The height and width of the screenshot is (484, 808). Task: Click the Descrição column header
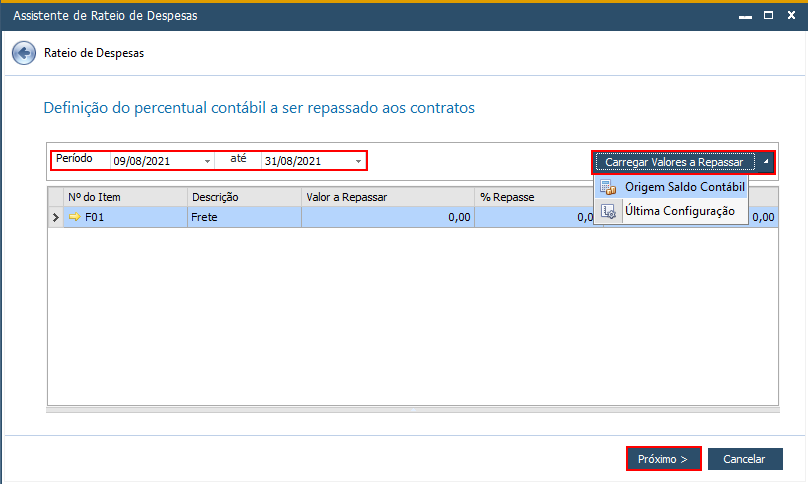pos(244,197)
